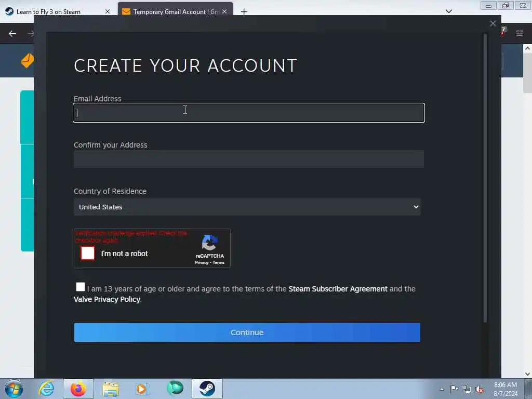Expand the list all tabs chevron
Viewport: 532px width, 399px height.
point(448,11)
